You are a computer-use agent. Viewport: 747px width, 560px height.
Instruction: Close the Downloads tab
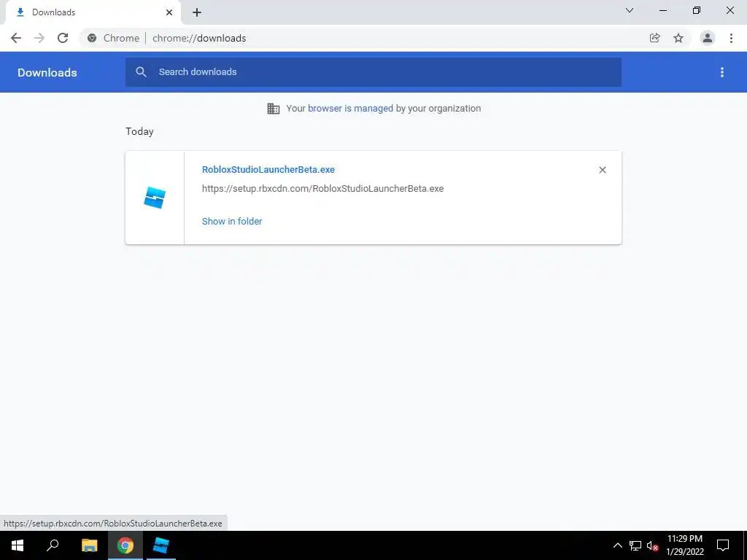169,12
